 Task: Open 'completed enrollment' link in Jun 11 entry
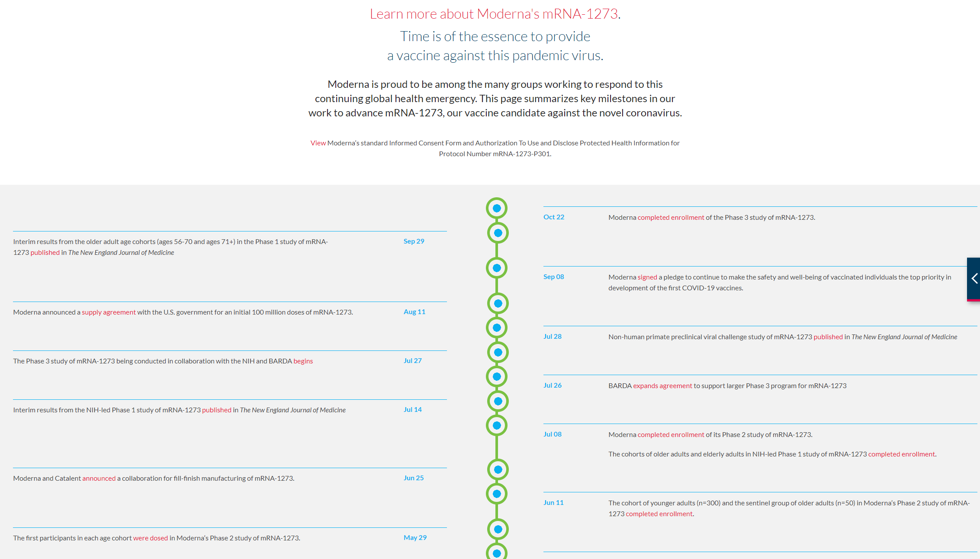pos(659,514)
